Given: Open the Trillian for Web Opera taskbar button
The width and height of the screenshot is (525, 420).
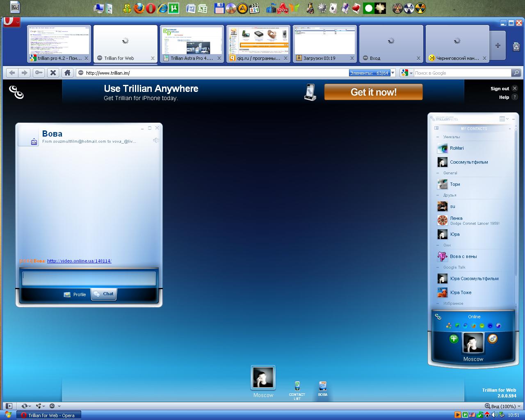Looking at the screenshot, I should point(48,415).
